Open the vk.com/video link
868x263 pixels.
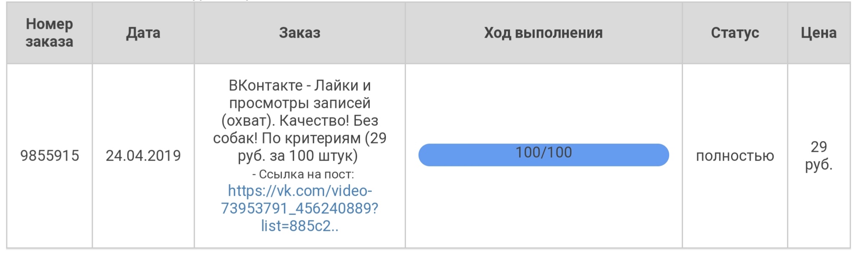pos(299,191)
